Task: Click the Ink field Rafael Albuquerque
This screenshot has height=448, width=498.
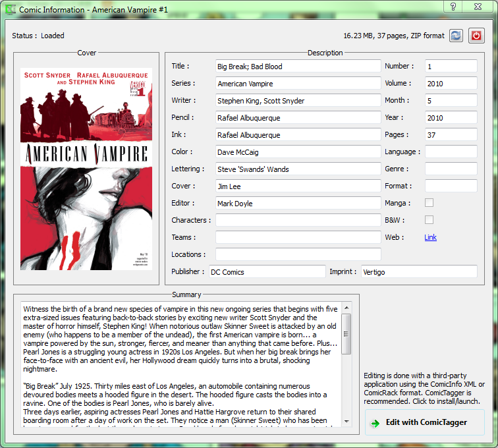Action: point(298,134)
